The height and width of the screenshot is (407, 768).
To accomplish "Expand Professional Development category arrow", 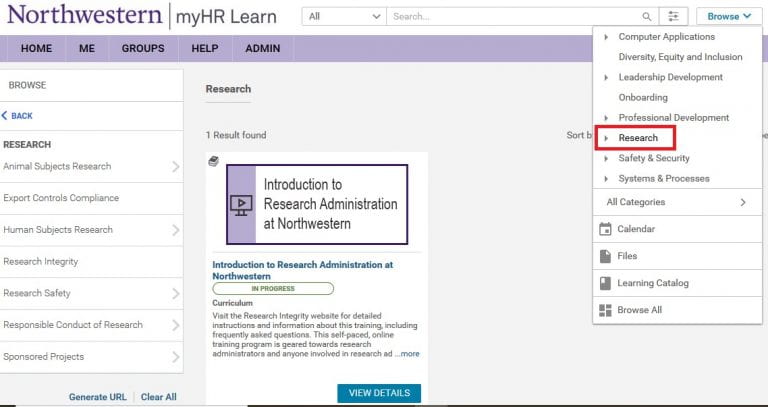I will pos(606,118).
